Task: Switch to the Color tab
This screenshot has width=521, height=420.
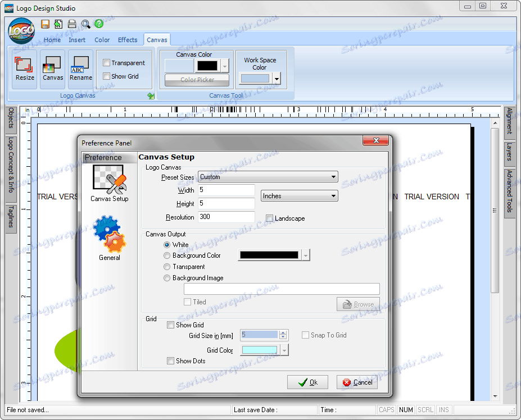Action: point(102,40)
